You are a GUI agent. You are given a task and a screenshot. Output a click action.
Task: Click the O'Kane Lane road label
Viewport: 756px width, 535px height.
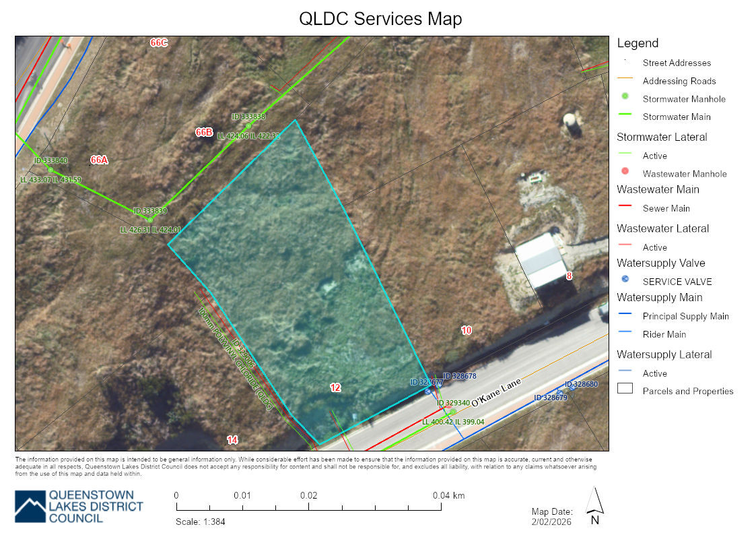(x=496, y=393)
